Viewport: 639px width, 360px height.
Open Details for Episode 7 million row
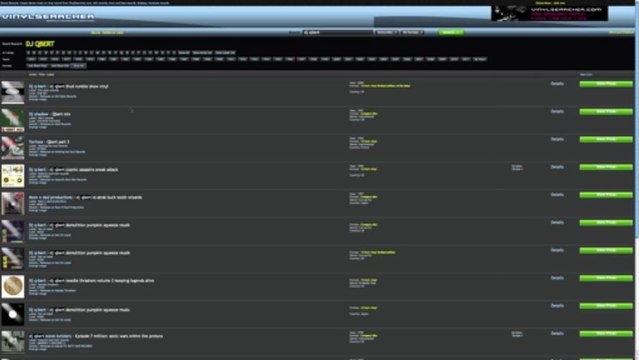tap(557, 333)
